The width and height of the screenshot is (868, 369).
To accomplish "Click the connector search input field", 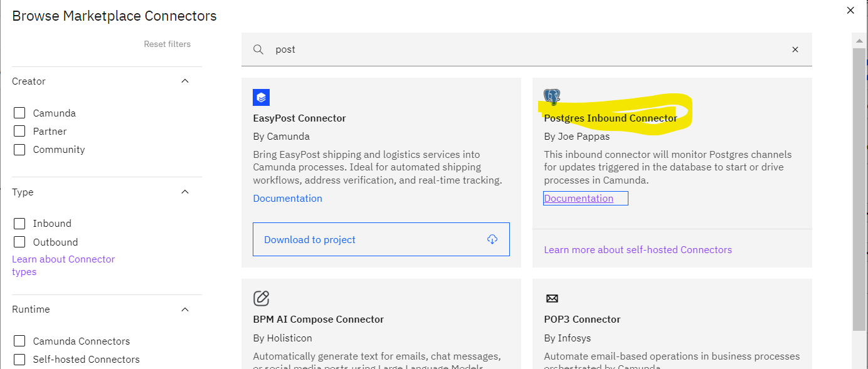I will pyautogui.click(x=527, y=49).
